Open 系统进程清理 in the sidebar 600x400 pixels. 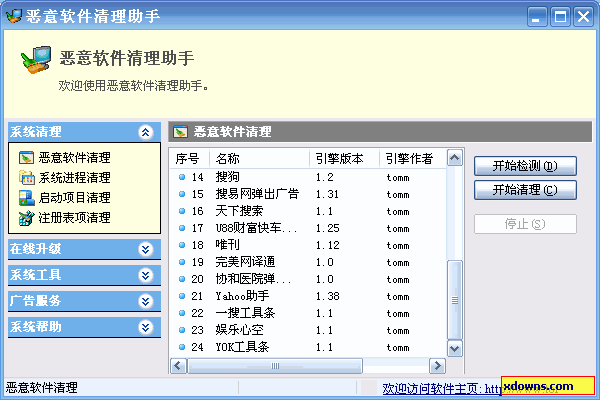(74, 178)
